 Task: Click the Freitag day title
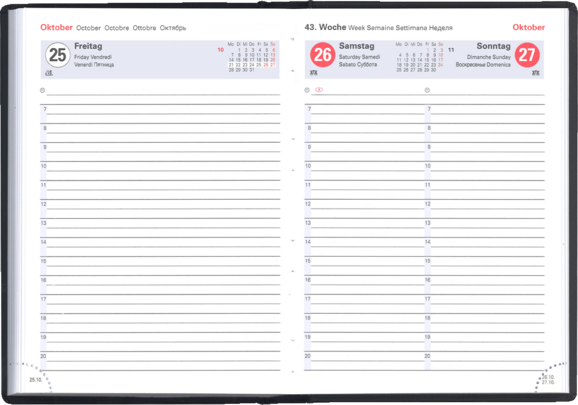point(88,46)
